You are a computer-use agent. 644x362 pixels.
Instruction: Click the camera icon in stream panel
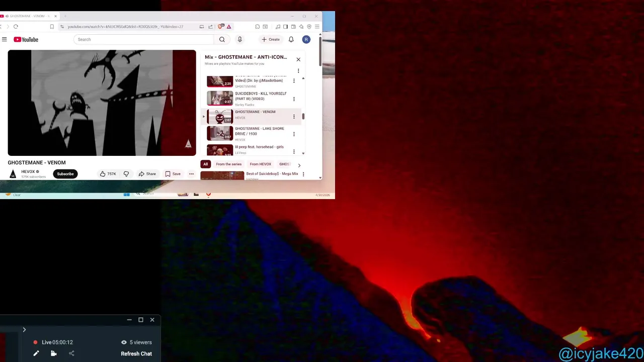pos(53,353)
